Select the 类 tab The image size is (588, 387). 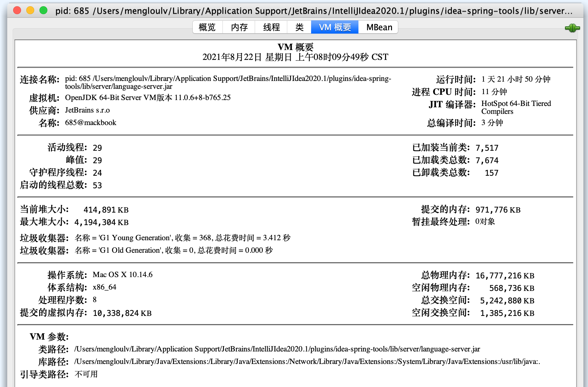[299, 27]
